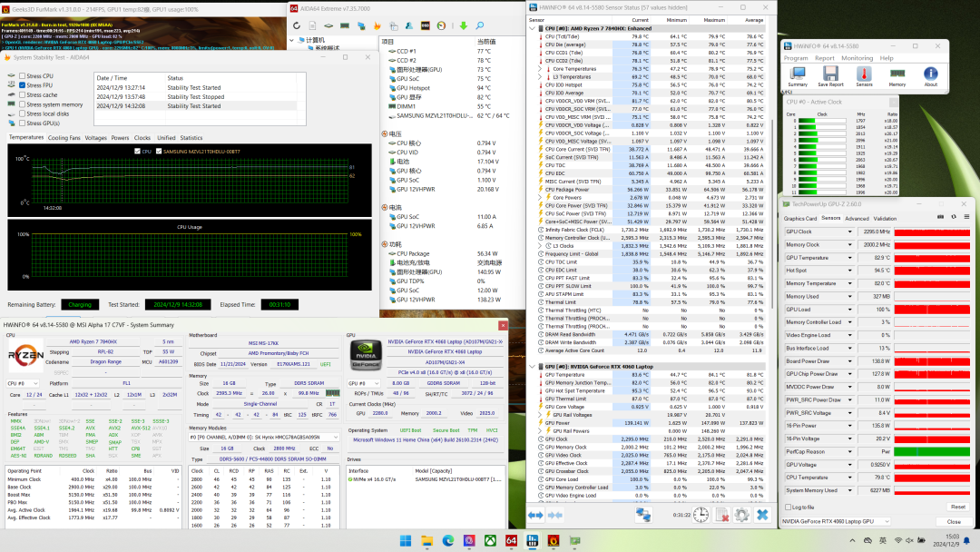Screen dimensions: 980x552
Task: Open GPU-Z hamburger menu icon
Action: tap(966, 217)
